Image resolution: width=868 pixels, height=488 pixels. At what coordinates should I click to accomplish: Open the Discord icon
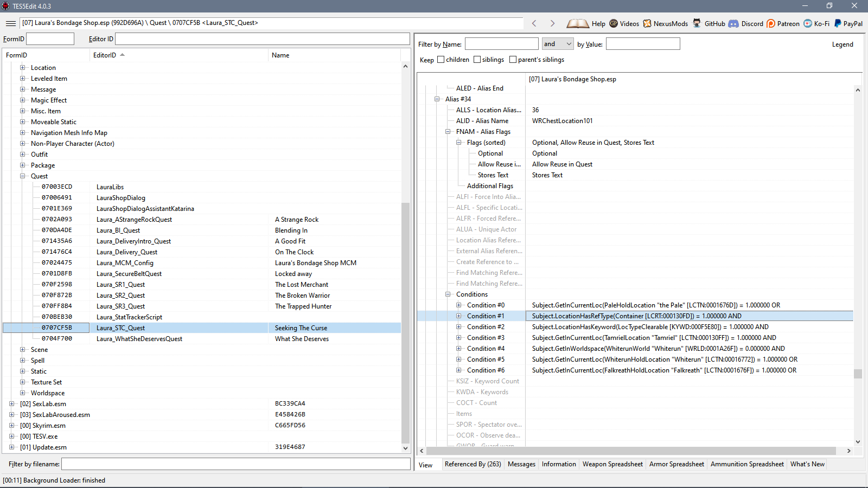(x=733, y=23)
